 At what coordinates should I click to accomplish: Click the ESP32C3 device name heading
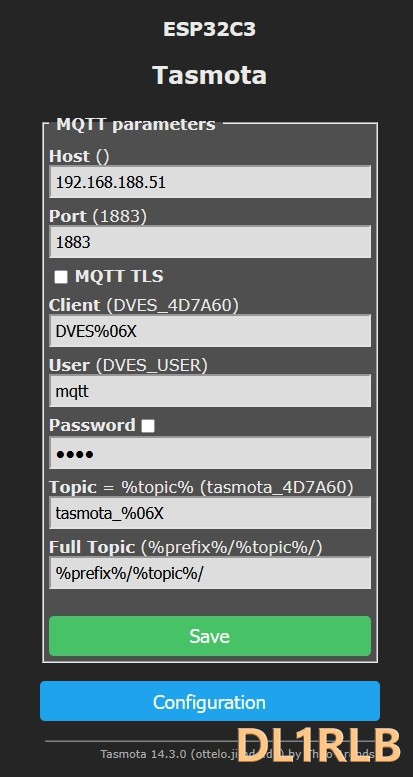[209, 29]
